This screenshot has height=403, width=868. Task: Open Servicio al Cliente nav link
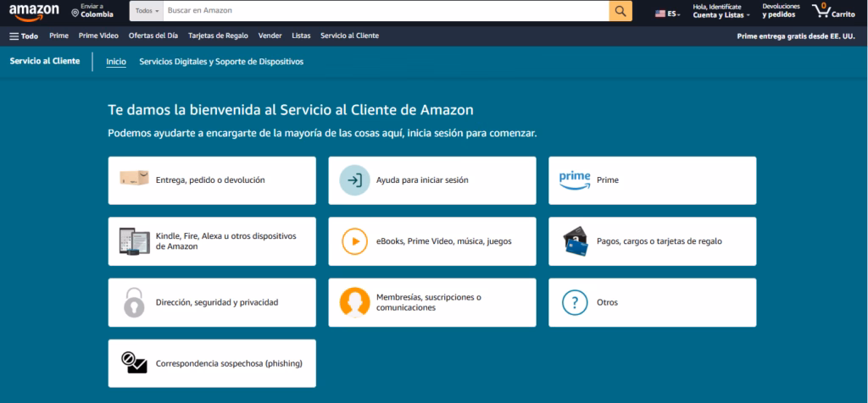tap(350, 36)
